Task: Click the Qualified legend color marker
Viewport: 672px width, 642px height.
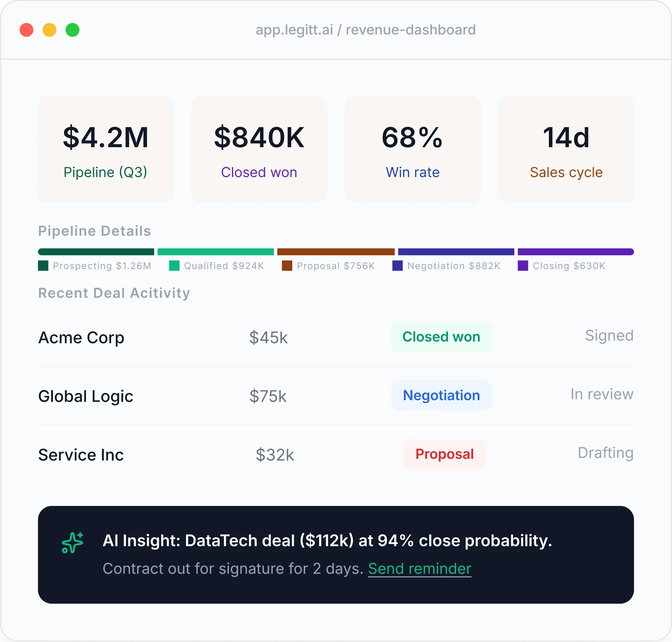Action: [x=174, y=266]
